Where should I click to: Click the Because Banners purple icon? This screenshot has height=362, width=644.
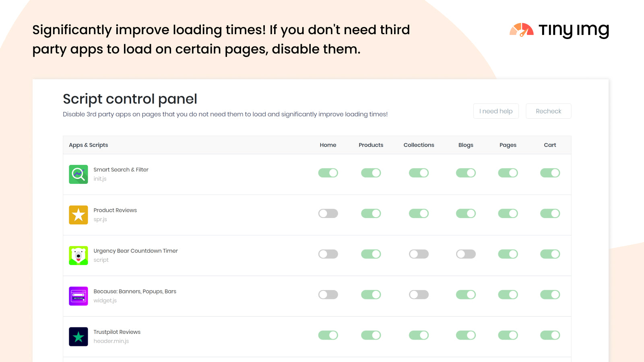pyautogui.click(x=78, y=296)
